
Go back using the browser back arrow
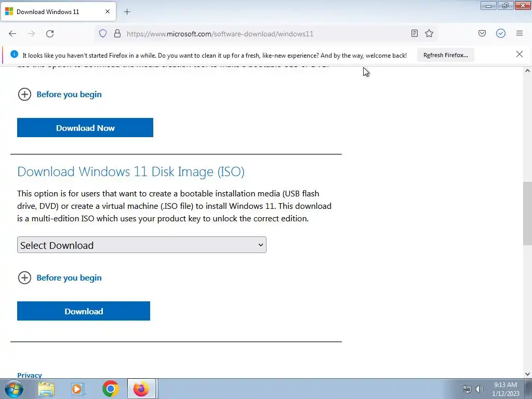pos(12,34)
